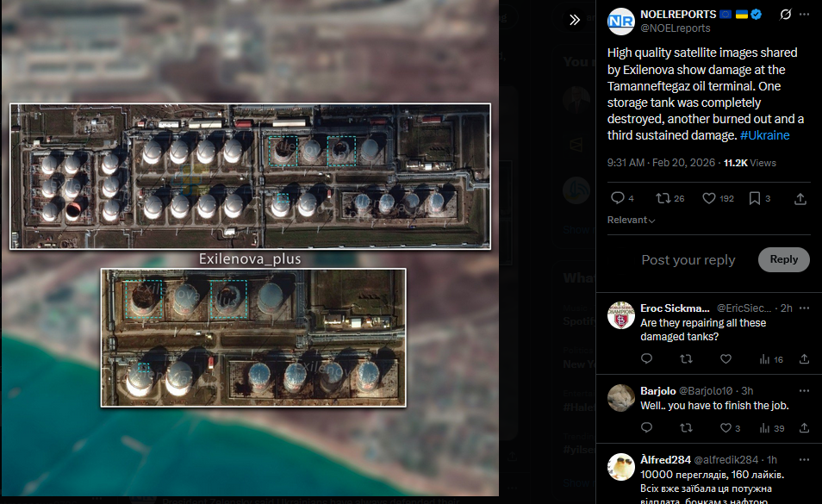The height and width of the screenshot is (504, 822).
Task: Click the upper satellite image of the terminal
Action: 250,176
